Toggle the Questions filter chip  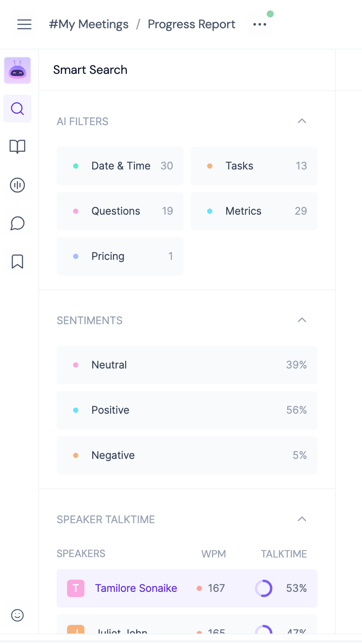click(120, 211)
